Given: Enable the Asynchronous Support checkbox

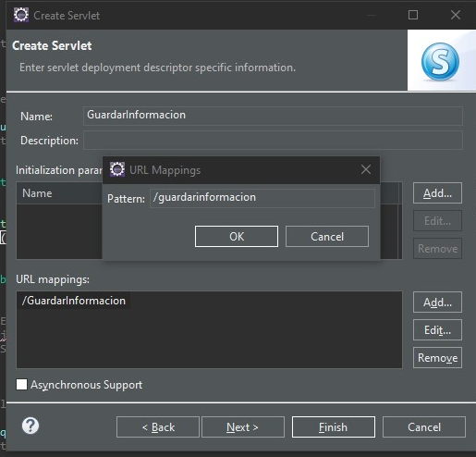Looking at the screenshot, I should [21, 385].
